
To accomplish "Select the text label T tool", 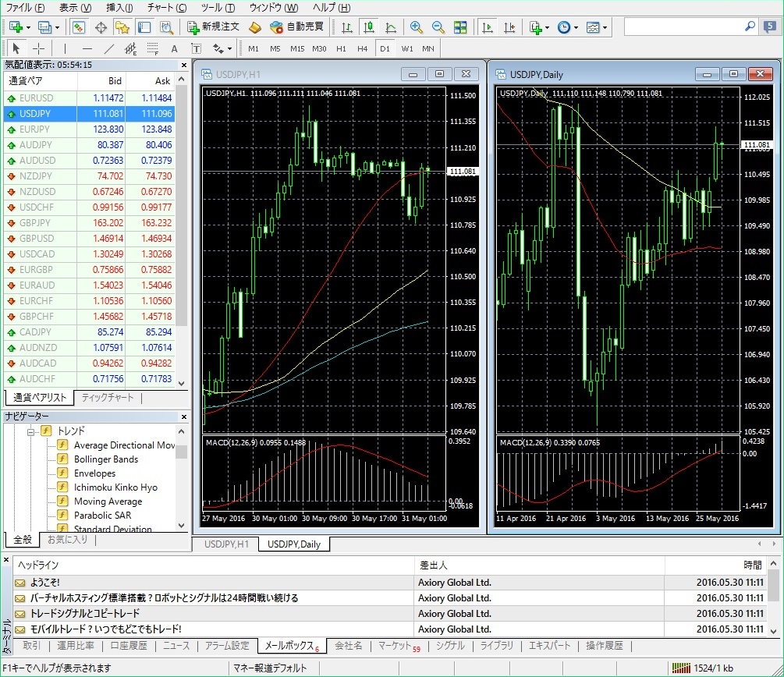I will 196,48.
